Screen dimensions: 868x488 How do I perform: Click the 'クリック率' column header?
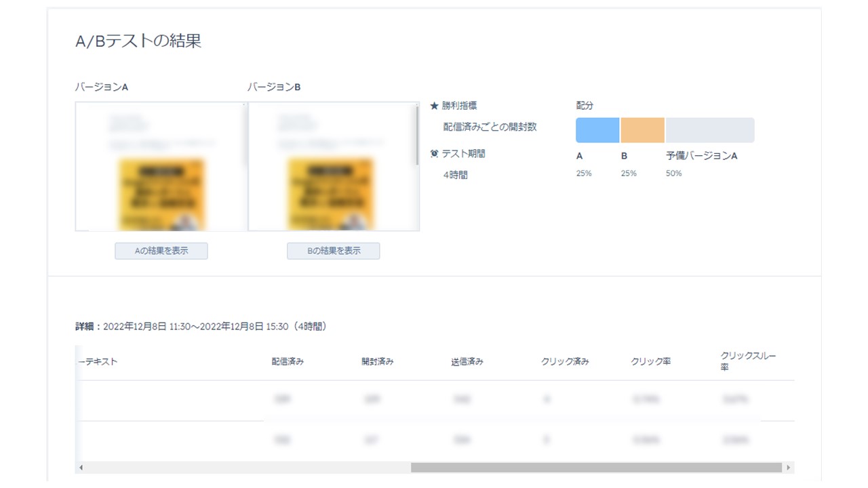pos(651,362)
